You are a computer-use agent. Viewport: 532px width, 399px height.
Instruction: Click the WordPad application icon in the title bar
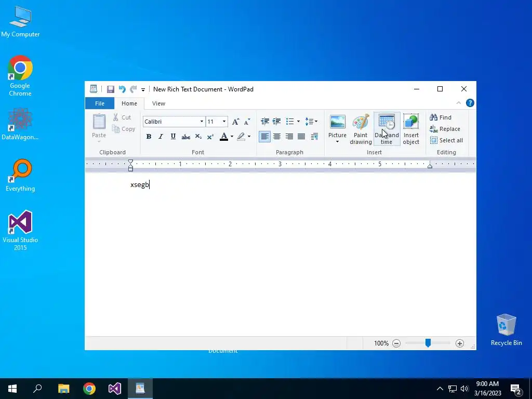[x=94, y=89]
